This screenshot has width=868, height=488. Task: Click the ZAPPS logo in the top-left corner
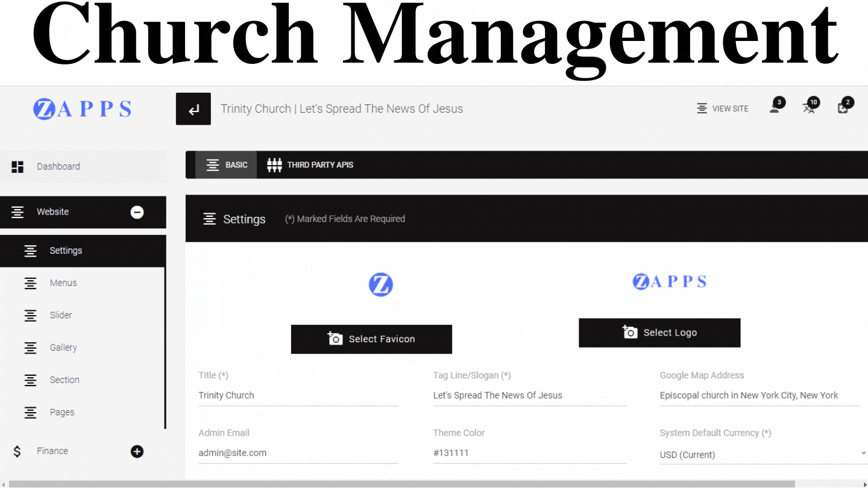pos(82,108)
